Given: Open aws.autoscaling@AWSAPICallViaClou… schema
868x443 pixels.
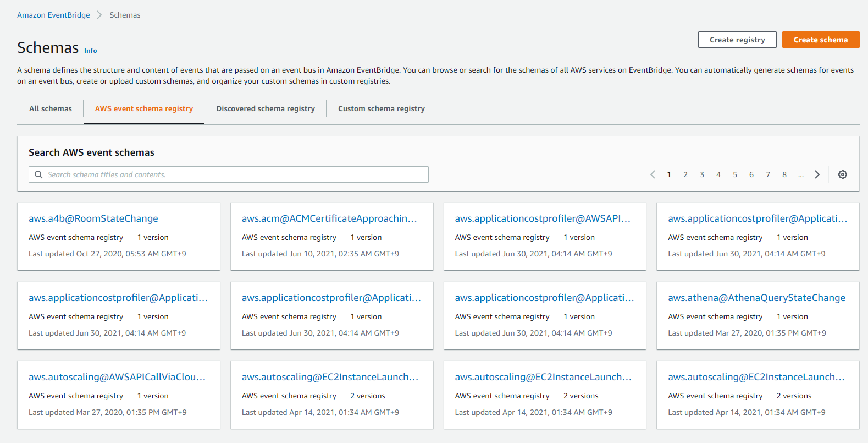Looking at the screenshot, I should tap(117, 377).
